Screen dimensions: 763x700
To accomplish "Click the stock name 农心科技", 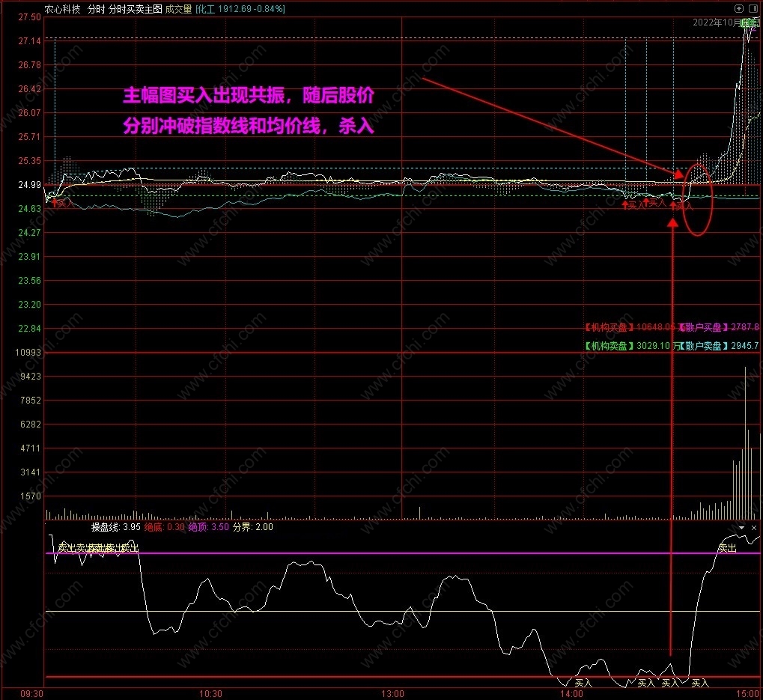I will point(62,9).
